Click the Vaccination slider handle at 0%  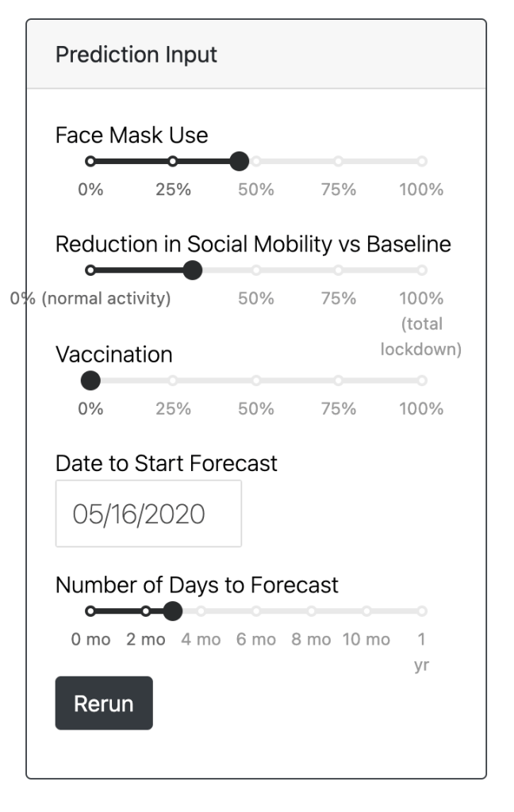pos(90,381)
